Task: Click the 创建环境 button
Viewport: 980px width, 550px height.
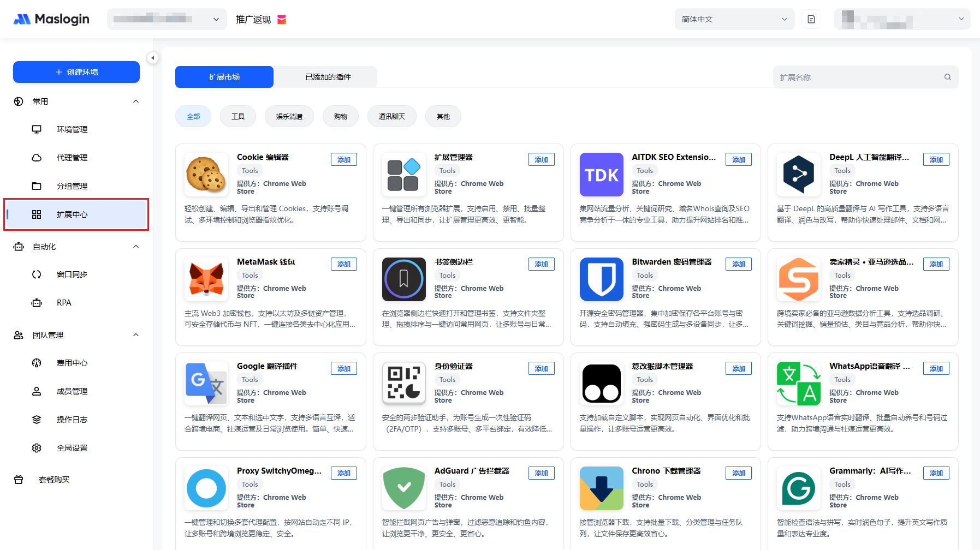Action: (76, 72)
